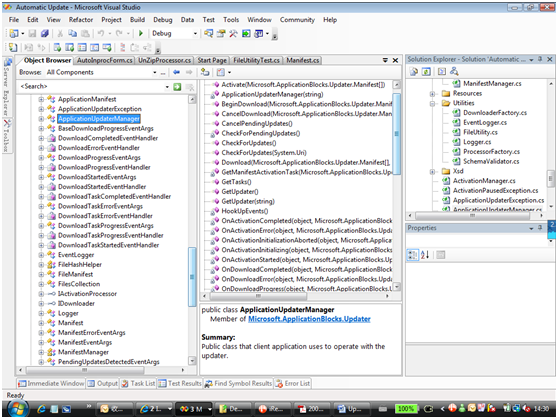Open the Refactor menu
The image size is (558, 419).
coord(81,20)
